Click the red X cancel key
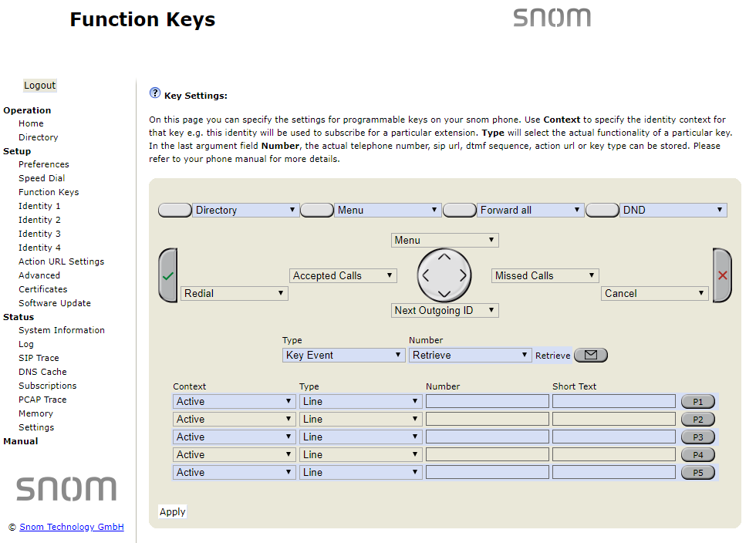 [722, 275]
